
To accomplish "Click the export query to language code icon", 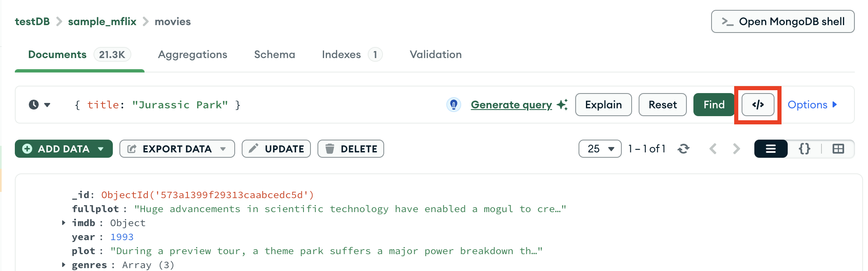I will point(758,105).
